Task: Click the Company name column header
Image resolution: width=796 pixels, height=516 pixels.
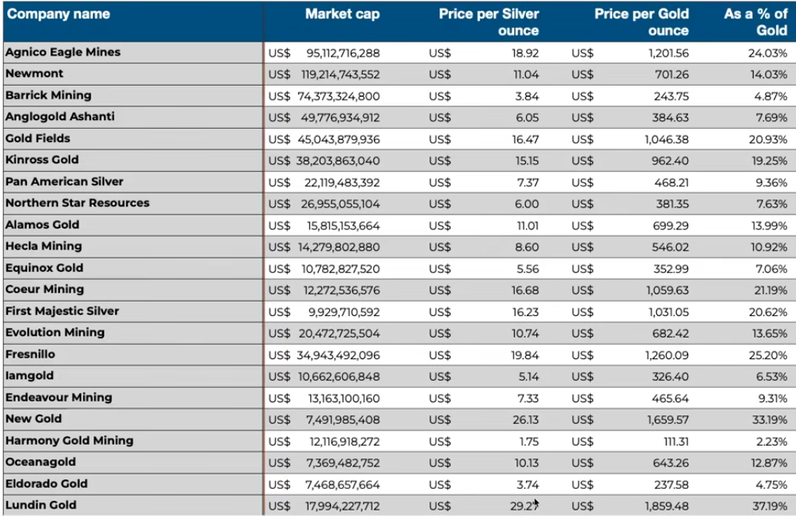Action: point(56,15)
